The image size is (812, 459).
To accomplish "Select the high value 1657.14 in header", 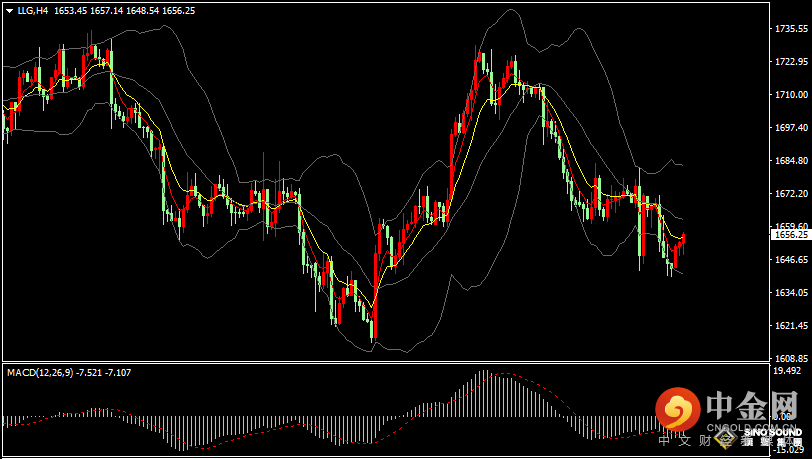I will (107, 10).
